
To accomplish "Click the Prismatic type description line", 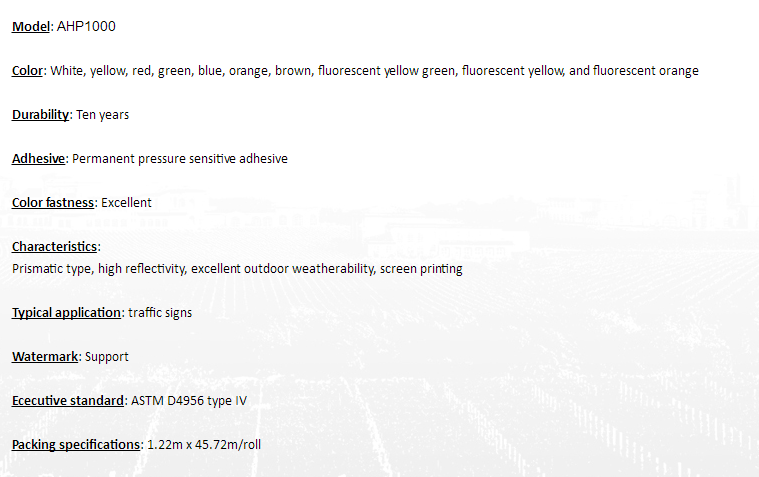I will 237,269.
